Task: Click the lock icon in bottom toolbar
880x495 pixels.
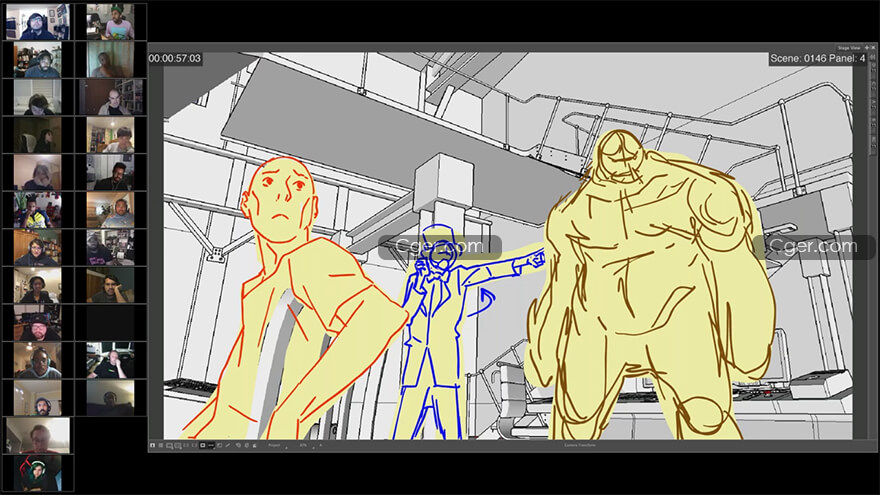Action: click(254, 445)
